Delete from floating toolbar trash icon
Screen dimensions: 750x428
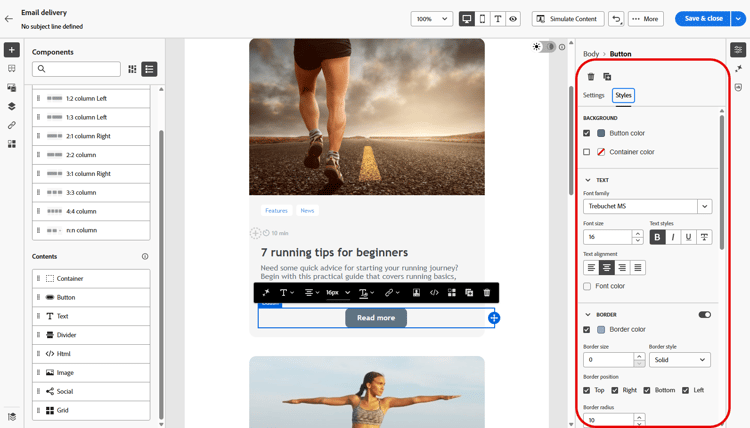tap(487, 293)
